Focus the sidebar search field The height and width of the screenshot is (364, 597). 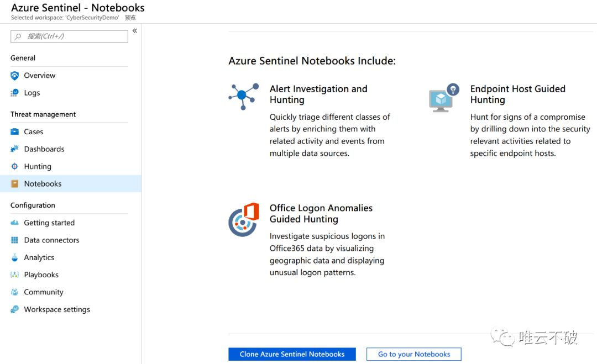click(69, 36)
